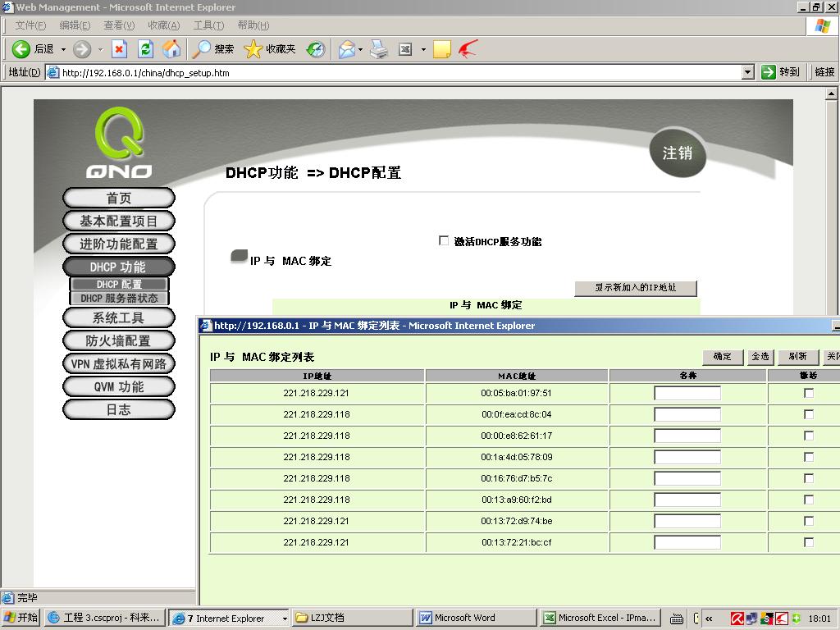
Task: Click the Mail toolbar icon
Action: [346, 49]
